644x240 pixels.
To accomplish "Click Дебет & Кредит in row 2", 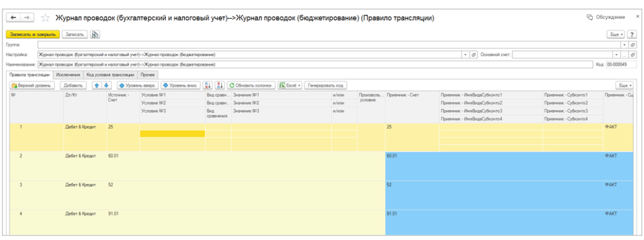I will click(x=80, y=156).
